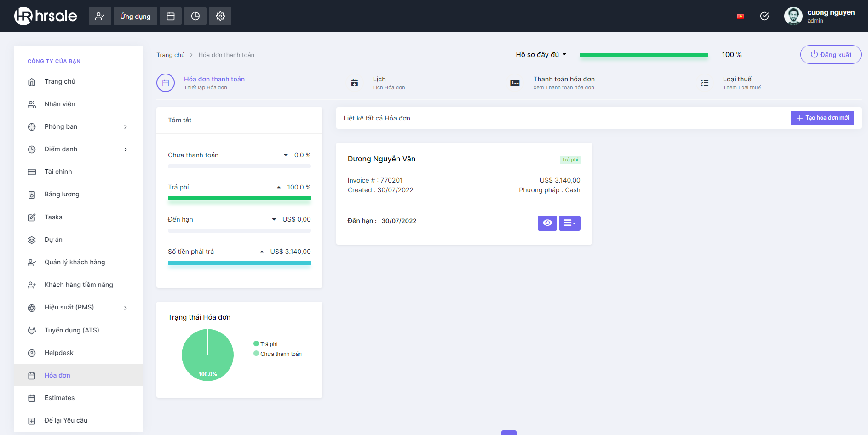Viewport: 868px width, 435px height.
Task: Open the user check icon in top bar
Action: [x=100, y=16]
